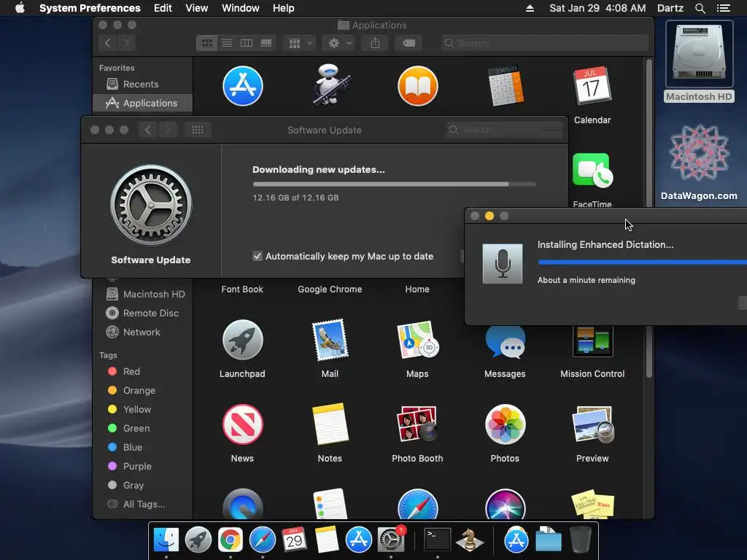Screen dimensions: 747x560
Task: Open the View menu
Action: 197,8
